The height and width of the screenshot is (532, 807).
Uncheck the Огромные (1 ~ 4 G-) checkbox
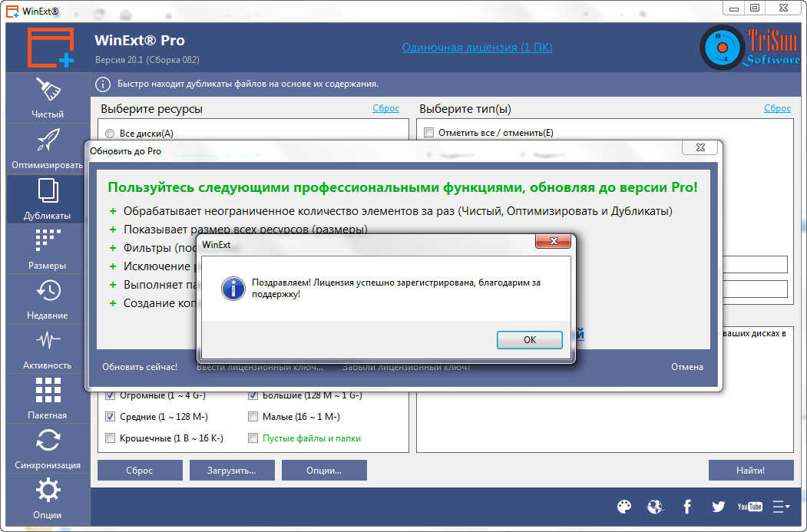coord(110,395)
